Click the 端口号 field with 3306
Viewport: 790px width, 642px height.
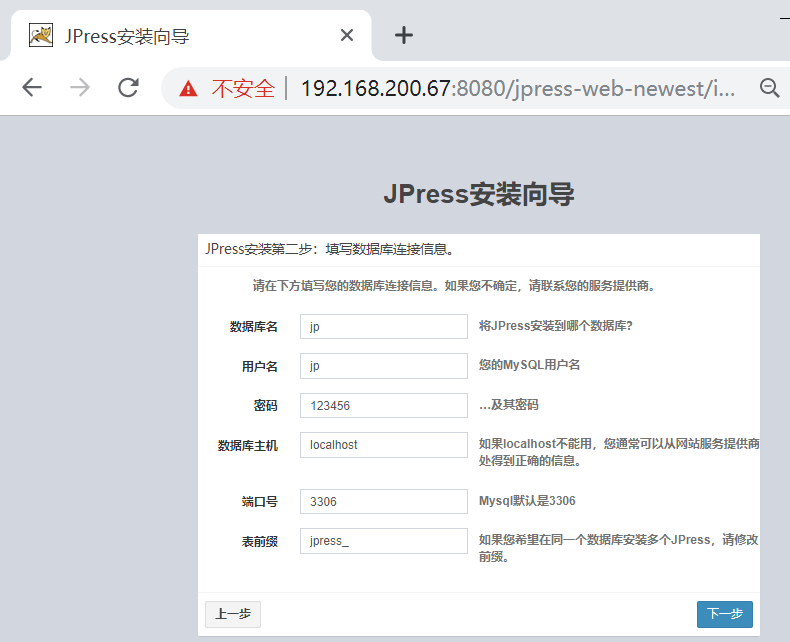[x=384, y=501]
